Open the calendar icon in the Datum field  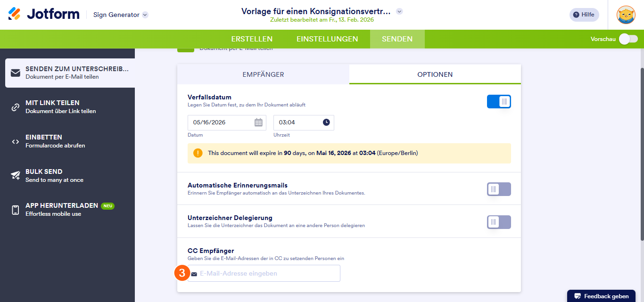click(x=258, y=122)
